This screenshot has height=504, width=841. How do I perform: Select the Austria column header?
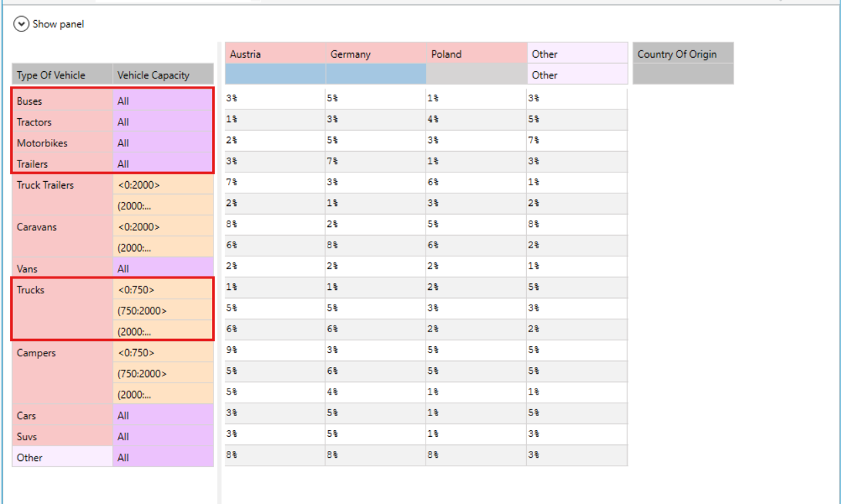pos(275,54)
